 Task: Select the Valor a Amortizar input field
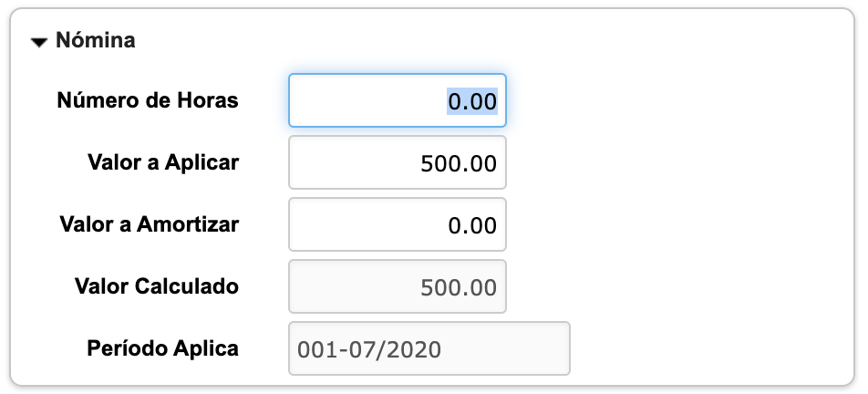[397, 225]
